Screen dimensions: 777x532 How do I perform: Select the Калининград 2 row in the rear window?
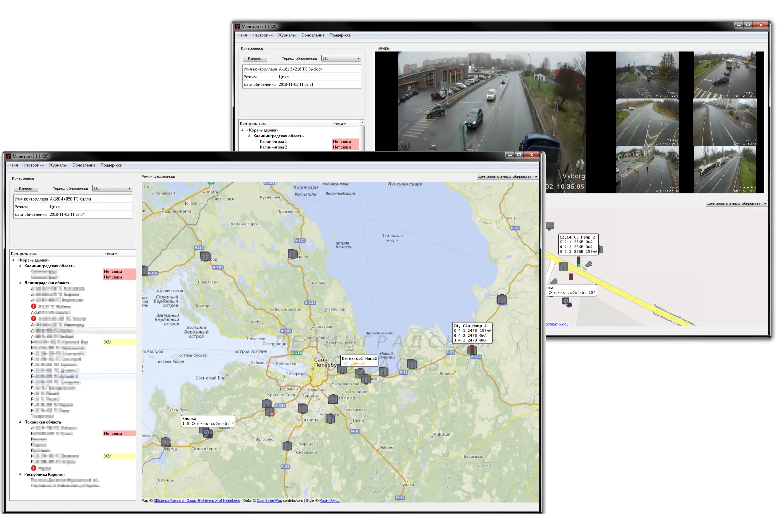(299, 147)
